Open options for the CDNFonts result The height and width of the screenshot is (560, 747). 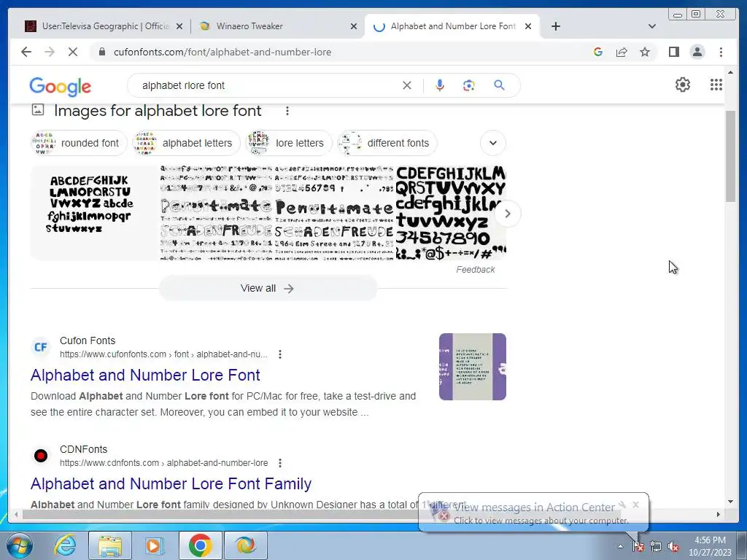[x=280, y=463]
